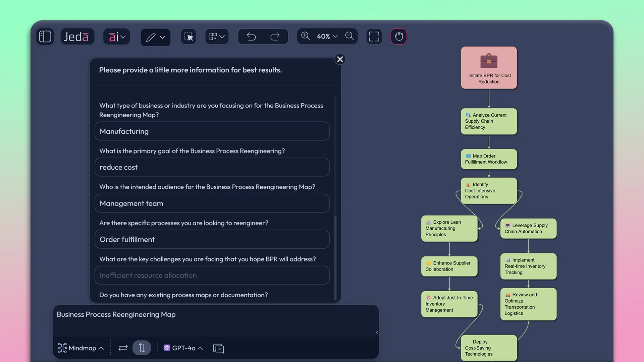Activate the Hand pan tool
644x362 pixels.
click(398, 36)
